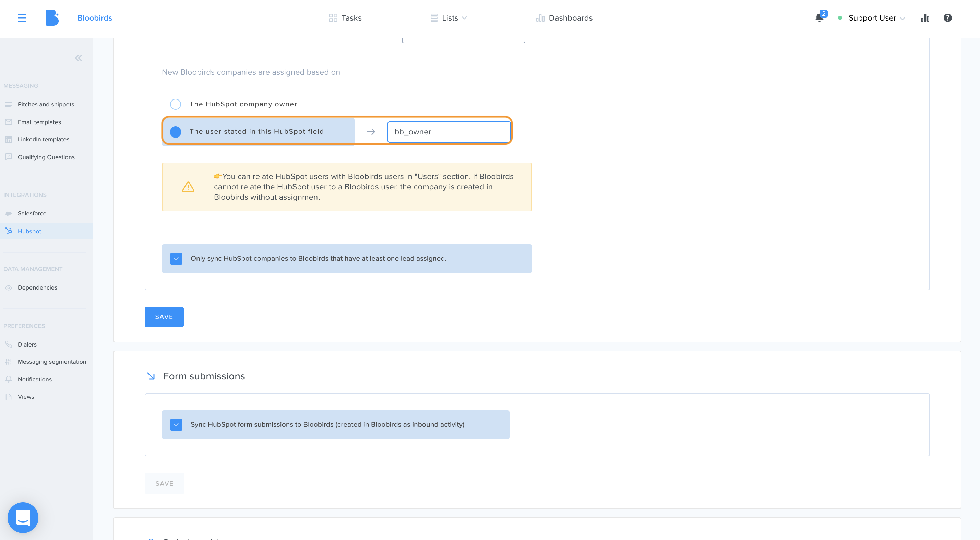Viewport: 980px width, 540px height.
Task: Open Pitches and snippets page
Action: (x=46, y=104)
